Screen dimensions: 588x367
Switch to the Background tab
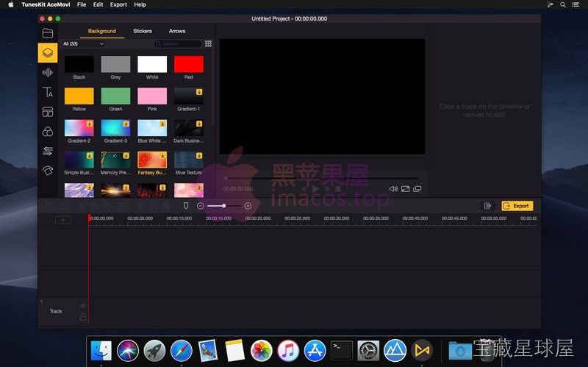[102, 31]
